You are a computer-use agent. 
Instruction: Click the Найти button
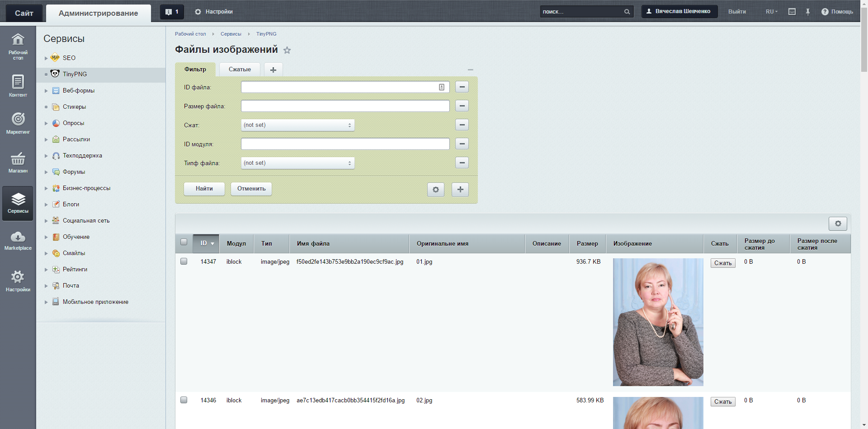coord(204,189)
